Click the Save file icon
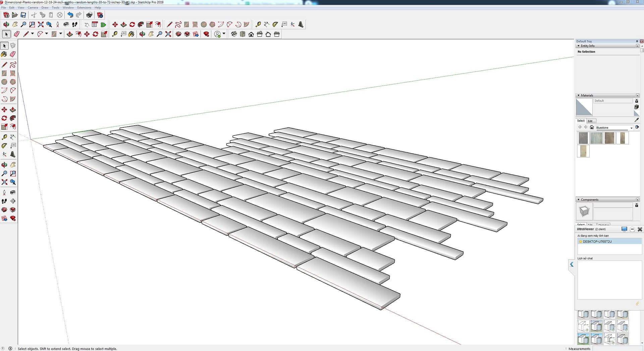 coord(23,15)
